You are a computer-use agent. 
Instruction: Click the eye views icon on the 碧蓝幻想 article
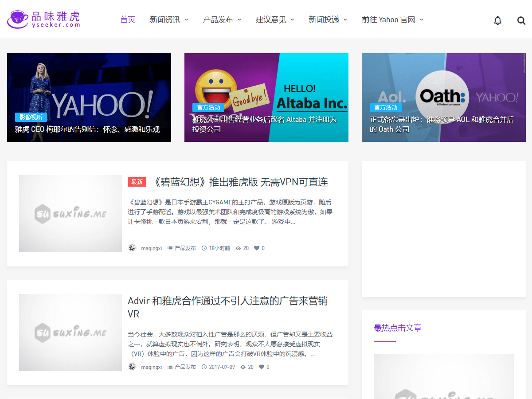[238, 248]
